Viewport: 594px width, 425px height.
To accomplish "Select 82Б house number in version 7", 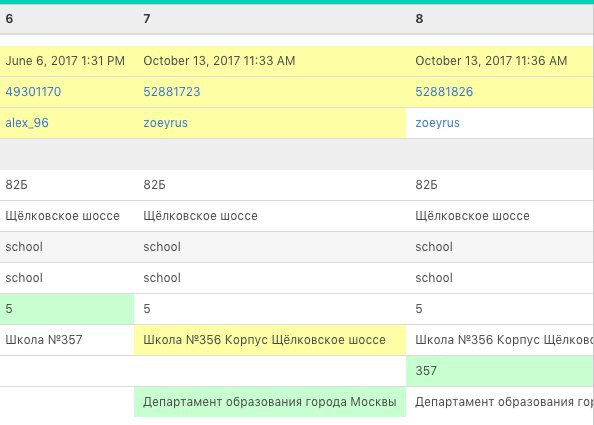I will (x=154, y=185).
